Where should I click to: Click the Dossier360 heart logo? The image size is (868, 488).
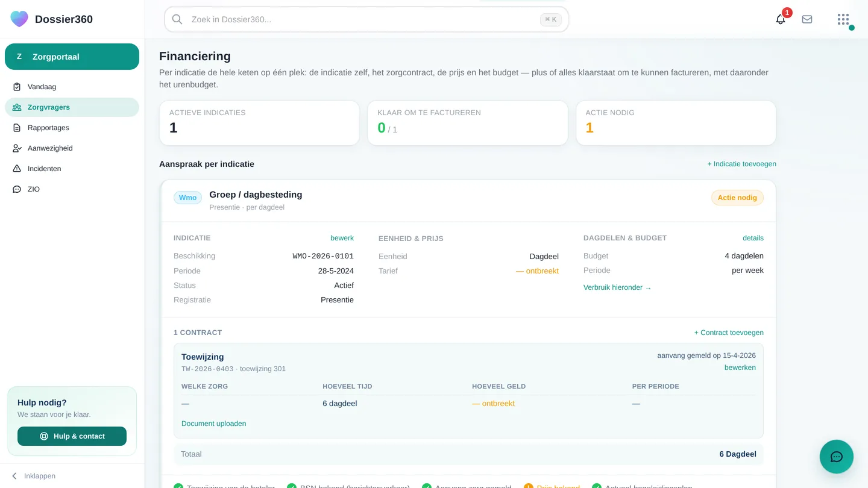click(x=19, y=19)
